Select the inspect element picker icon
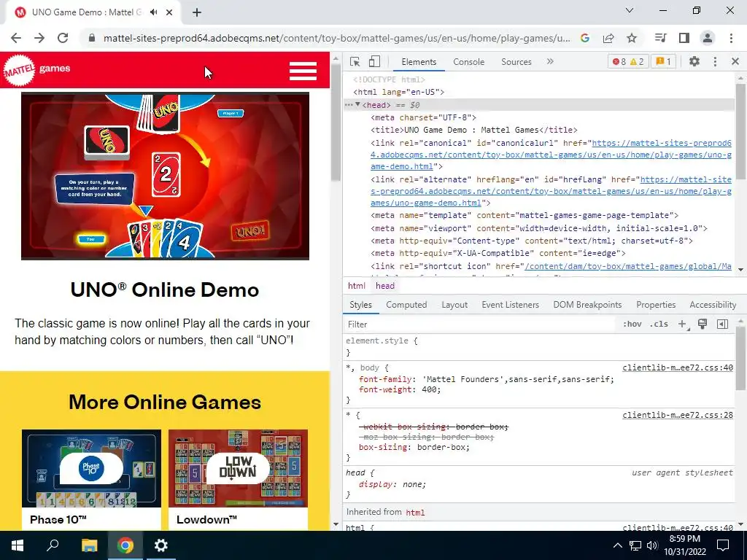 (x=355, y=61)
